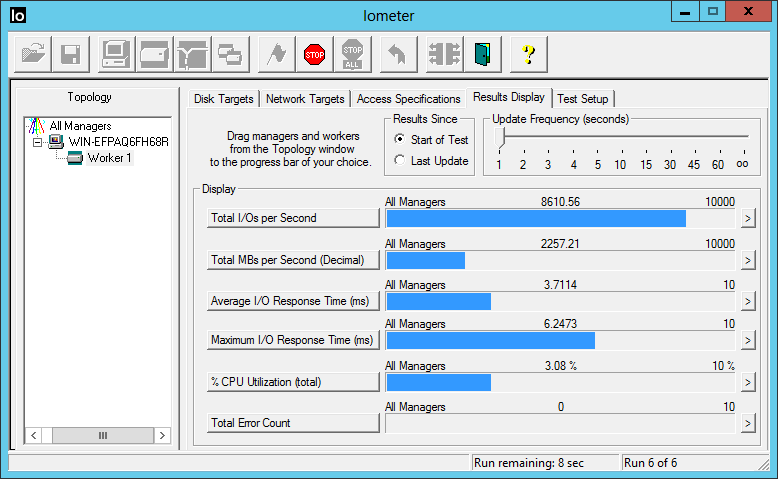The width and height of the screenshot is (778, 479).
Task: Collapse the WIN-EFPAQ6FH68R manager node
Action: tap(37, 142)
